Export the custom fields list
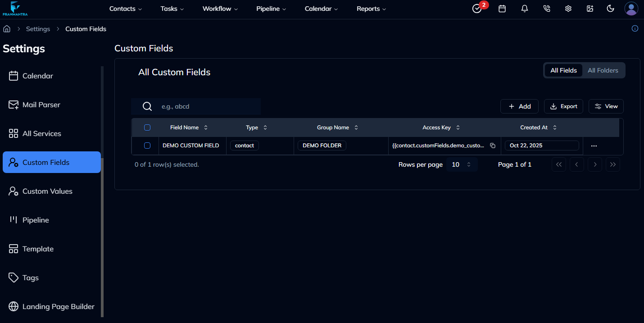The width and height of the screenshot is (644, 323). [563, 106]
